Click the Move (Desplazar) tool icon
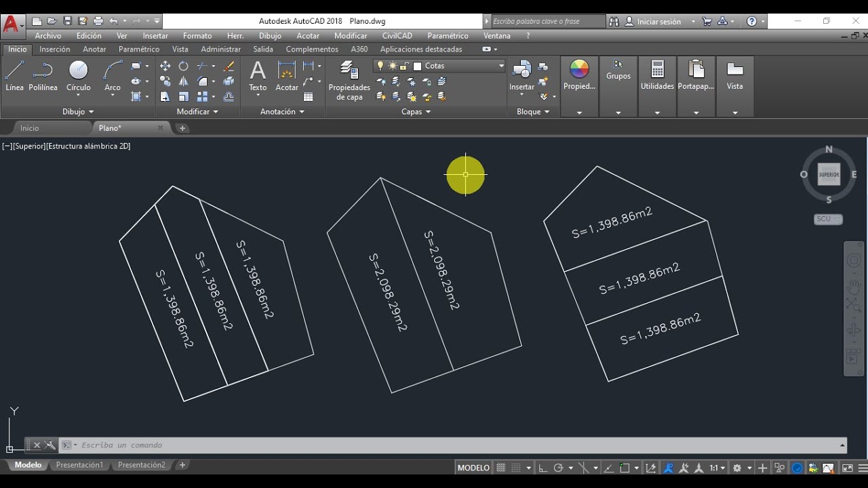The height and width of the screenshot is (488, 868). coord(165,66)
